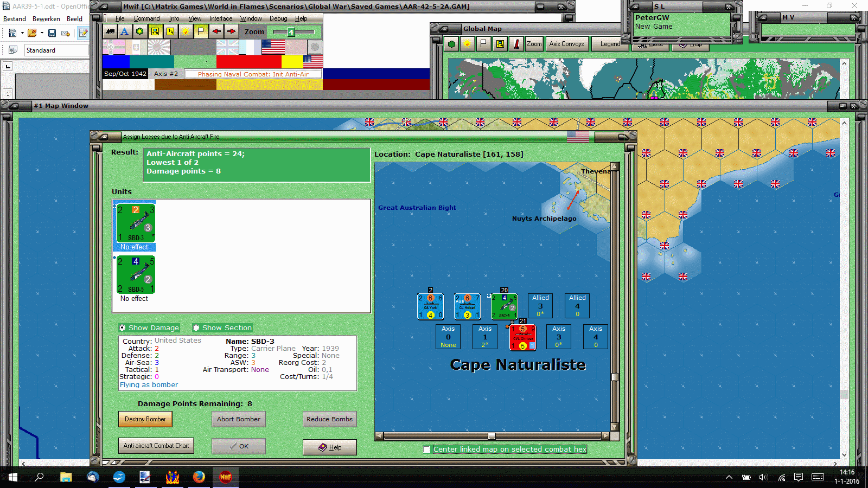The height and width of the screenshot is (488, 868).
Task: Show hidden icons in the system tray
Action: point(729,477)
